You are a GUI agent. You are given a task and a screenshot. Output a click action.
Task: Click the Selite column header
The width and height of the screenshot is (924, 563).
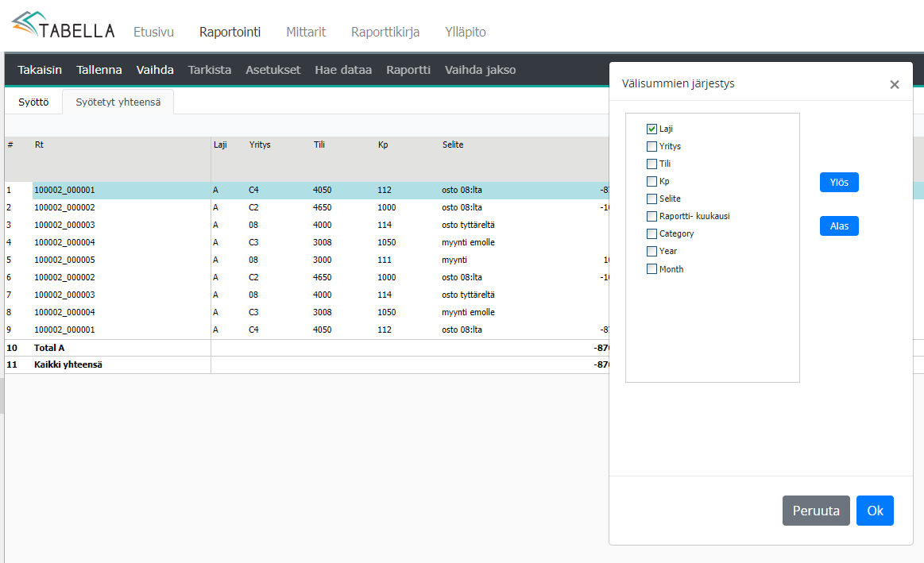(x=453, y=145)
